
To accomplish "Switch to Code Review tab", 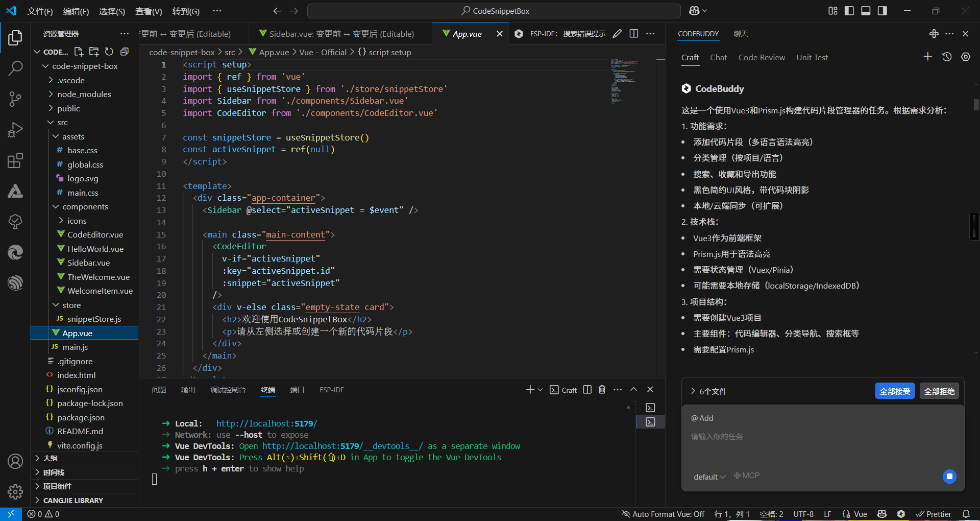I will pyautogui.click(x=762, y=57).
